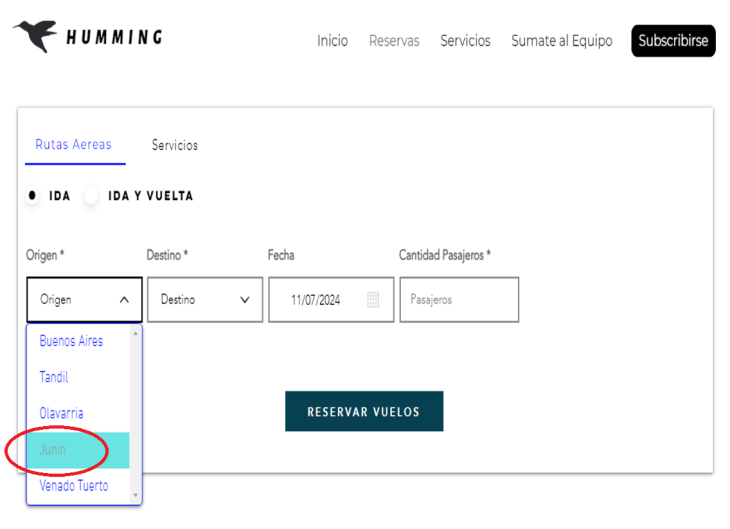
Task: Focus the Pasajeros input field
Action: click(459, 300)
